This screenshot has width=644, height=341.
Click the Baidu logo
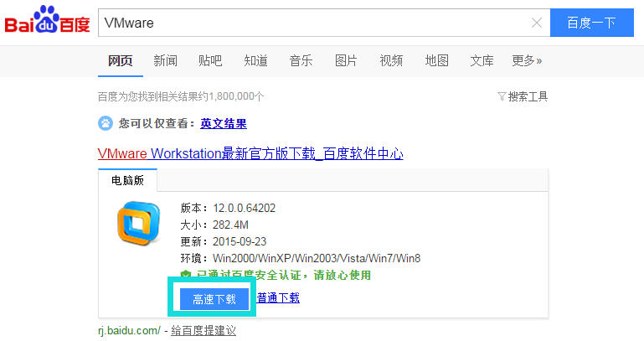tap(47, 20)
